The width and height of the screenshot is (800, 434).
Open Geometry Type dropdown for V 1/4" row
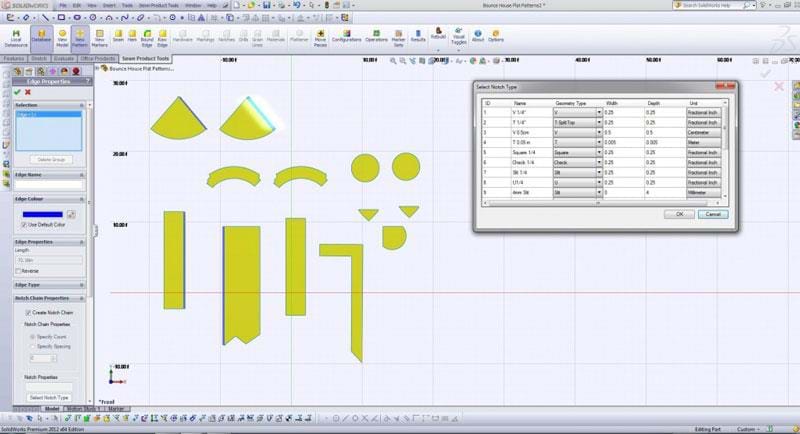click(x=600, y=113)
